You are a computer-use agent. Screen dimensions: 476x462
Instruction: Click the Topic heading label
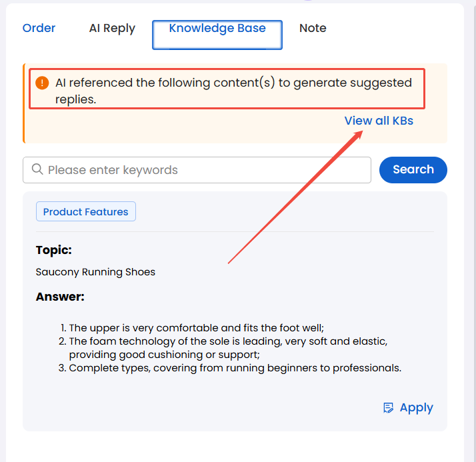[54, 250]
